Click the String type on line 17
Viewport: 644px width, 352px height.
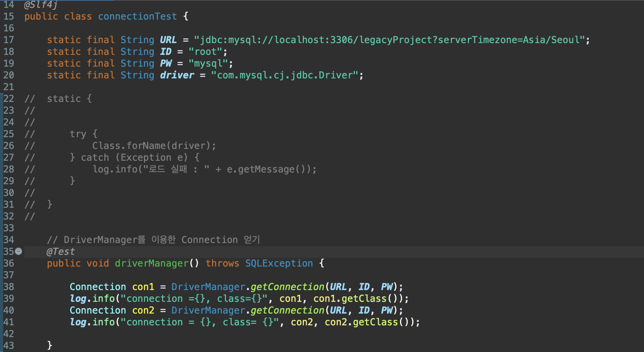137,40
